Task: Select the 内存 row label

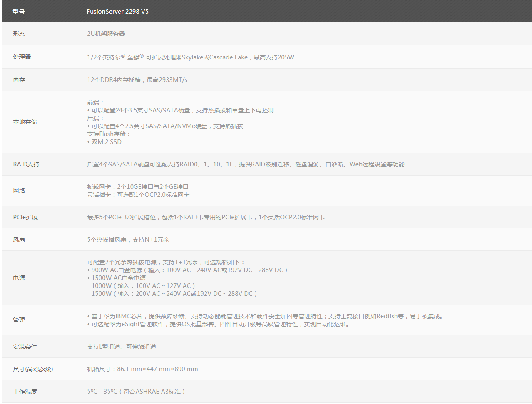Action: 19,80
